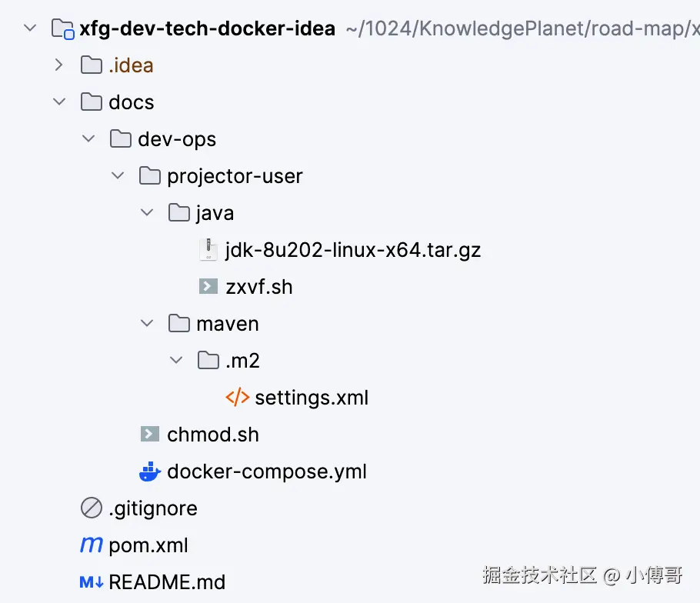
Task: Click the Docker whale icon beside docker-compose.yml
Action: (150, 471)
